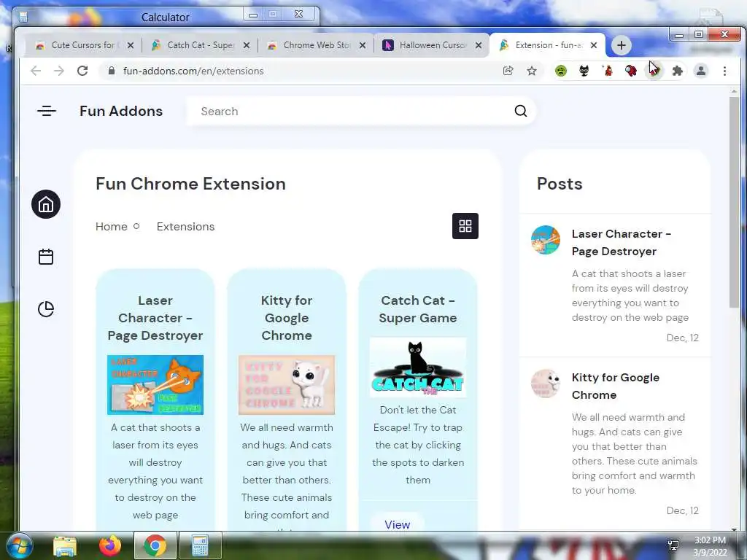
Task: Close the Halloween Cursor tab
Action: click(x=479, y=45)
